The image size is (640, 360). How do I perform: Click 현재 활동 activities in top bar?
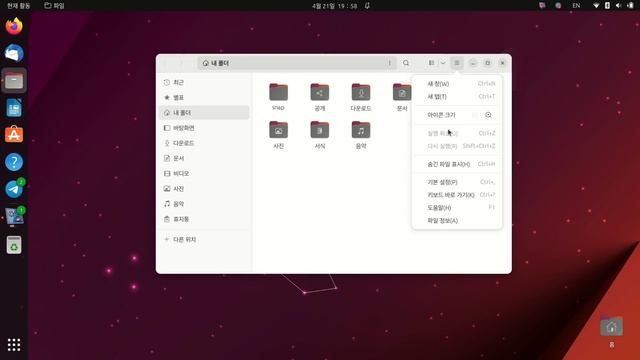click(x=18, y=6)
